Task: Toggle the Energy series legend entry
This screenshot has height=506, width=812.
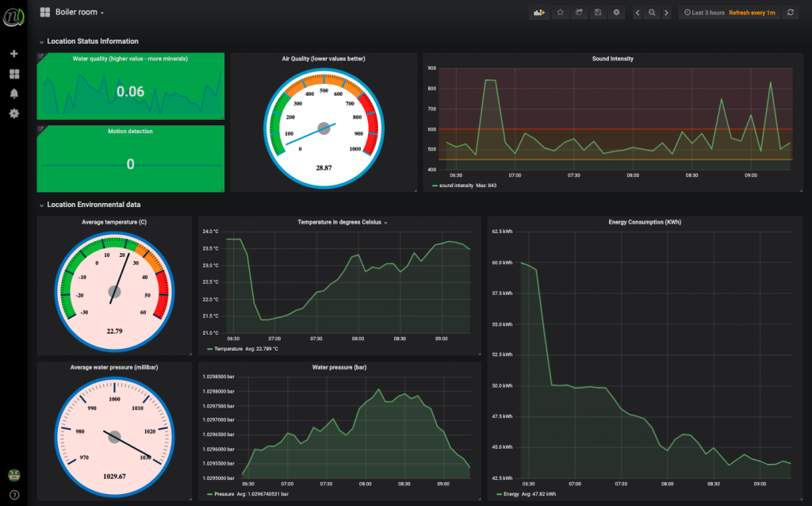Action: [x=514, y=493]
